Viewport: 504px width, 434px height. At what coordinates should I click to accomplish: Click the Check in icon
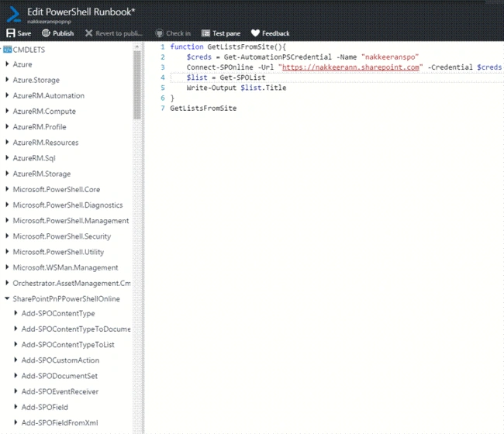point(159,33)
